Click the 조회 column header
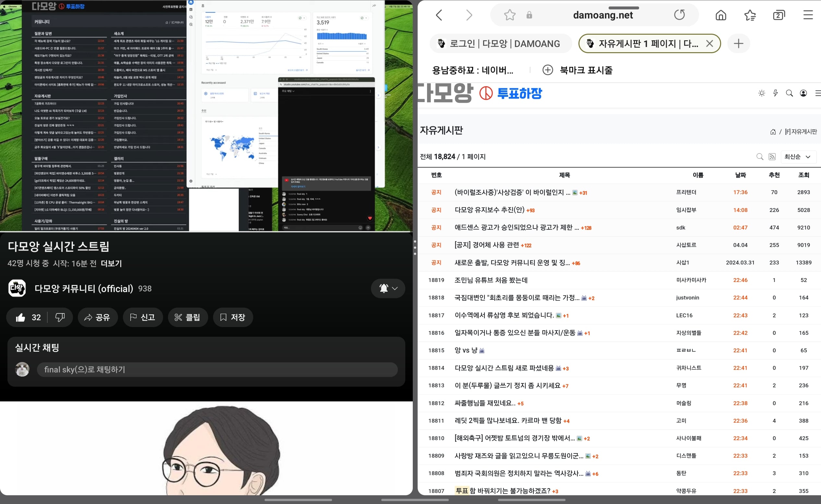The image size is (821, 504). point(804,175)
